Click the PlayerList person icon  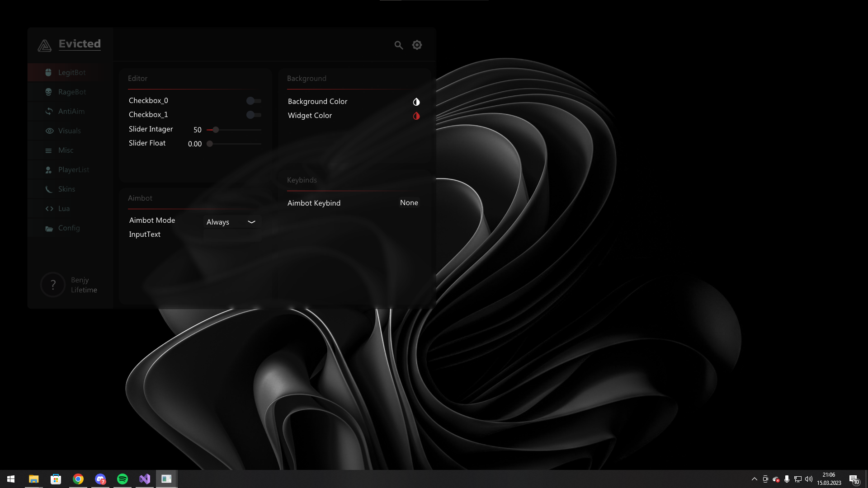[48, 170]
